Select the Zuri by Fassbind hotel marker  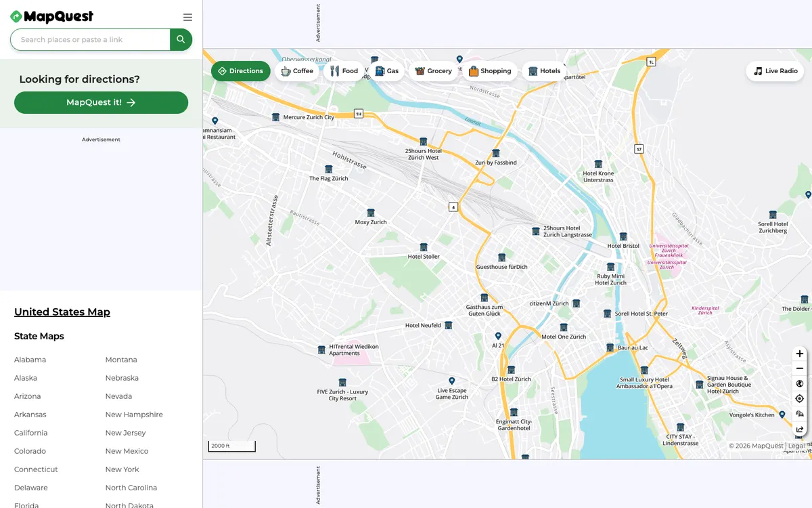(x=496, y=153)
